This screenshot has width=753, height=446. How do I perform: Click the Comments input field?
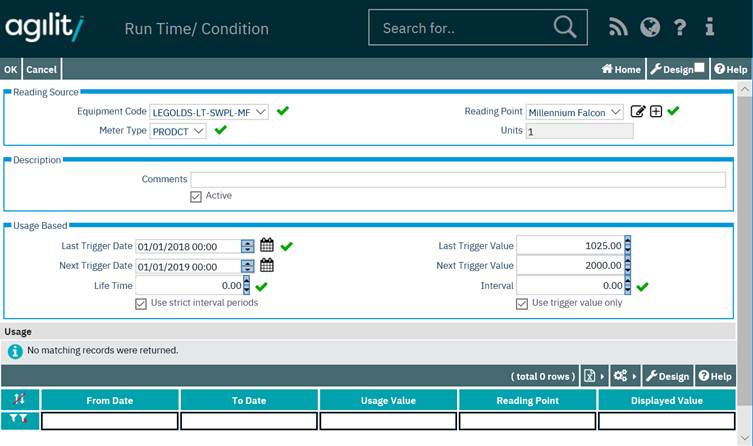pos(458,180)
